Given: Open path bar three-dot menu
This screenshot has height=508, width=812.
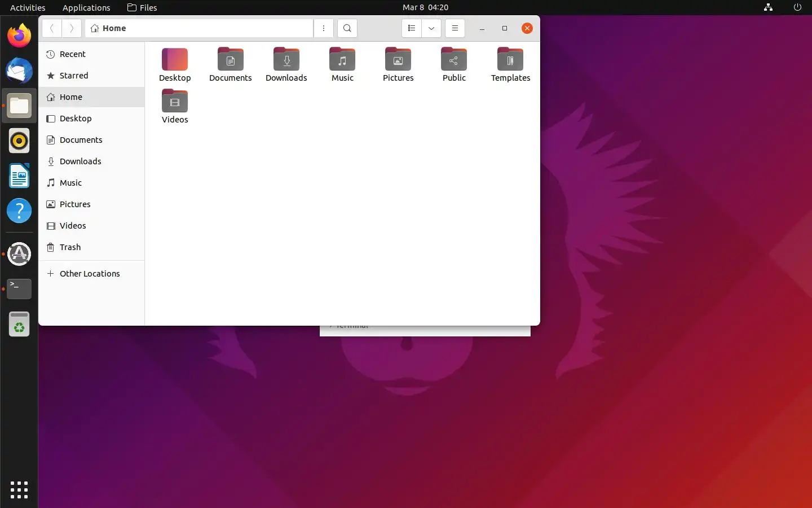Looking at the screenshot, I should 324,28.
